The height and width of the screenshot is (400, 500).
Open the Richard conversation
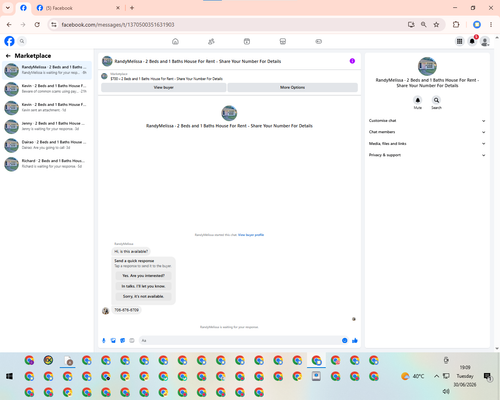[47, 164]
